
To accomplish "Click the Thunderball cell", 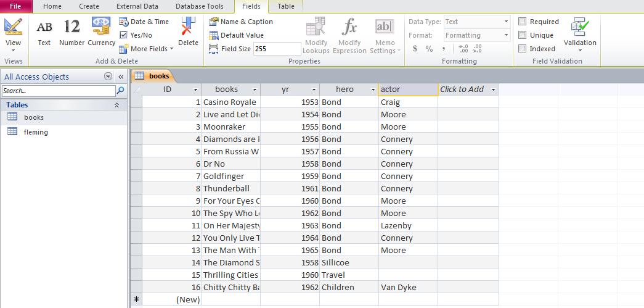I will click(230, 188).
